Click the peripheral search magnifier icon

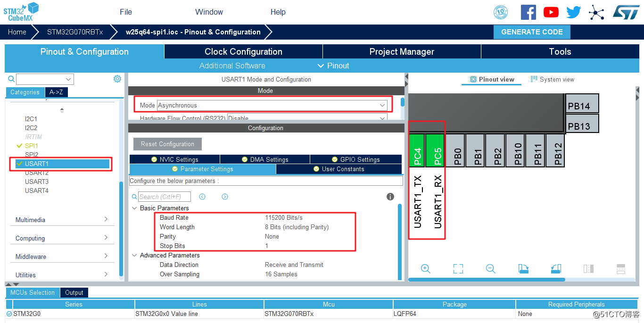click(11, 79)
